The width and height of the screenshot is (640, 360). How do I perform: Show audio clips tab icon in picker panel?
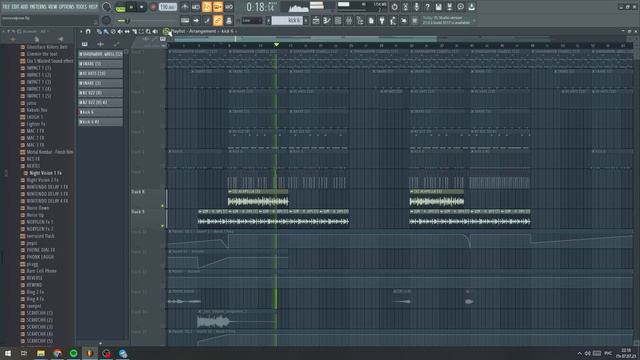point(100,44)
